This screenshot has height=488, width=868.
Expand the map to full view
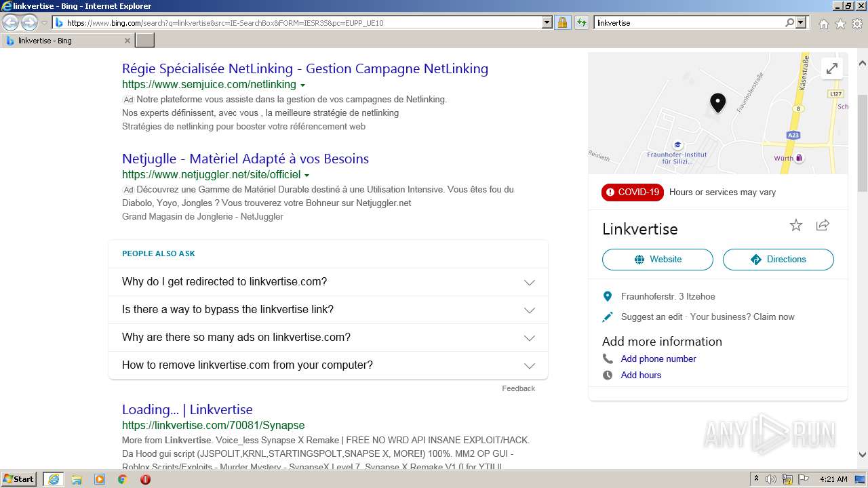pyautogui.click(x=831, y=68)
